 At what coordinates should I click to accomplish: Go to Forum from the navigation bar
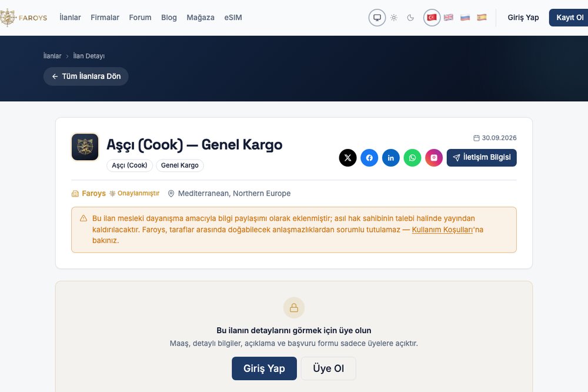(x=141, y=18)
